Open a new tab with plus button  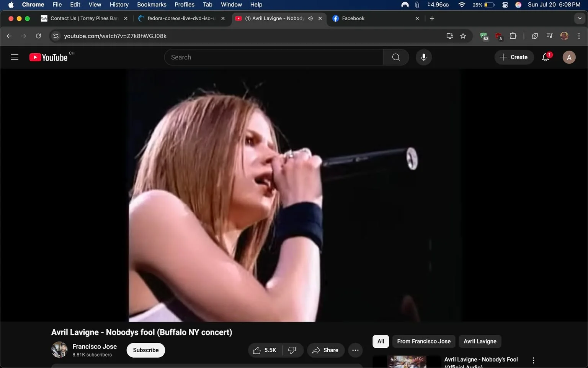[x=432, y=18]
